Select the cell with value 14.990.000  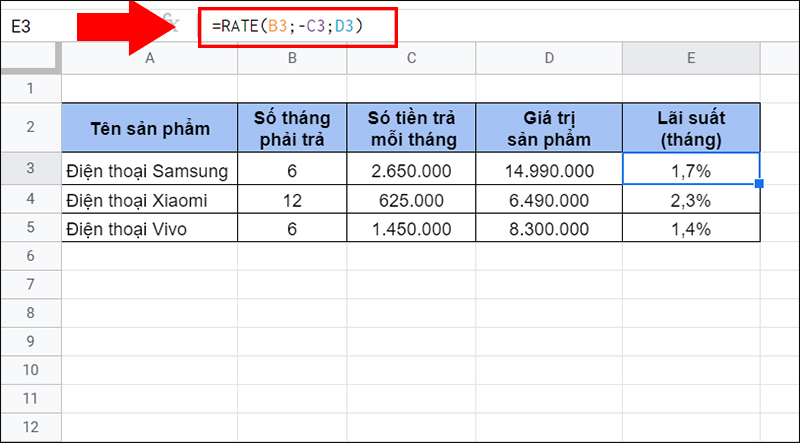pyautogui.click(x=549, y=171)
